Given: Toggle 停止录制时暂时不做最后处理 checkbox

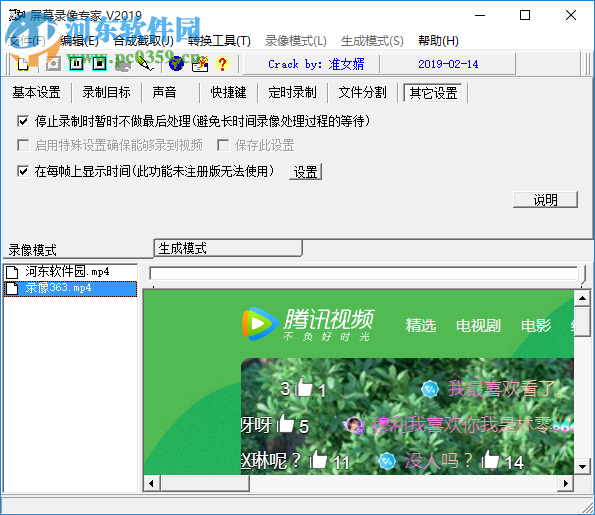Looking at the screenshot, I should click(x=23, y=121).
